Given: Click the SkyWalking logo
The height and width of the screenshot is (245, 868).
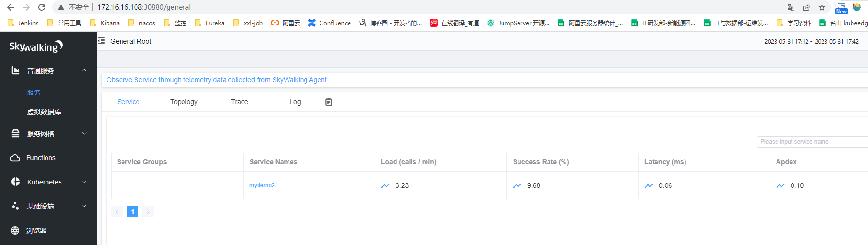Looking at the screenshot, I should coord(36,46).
